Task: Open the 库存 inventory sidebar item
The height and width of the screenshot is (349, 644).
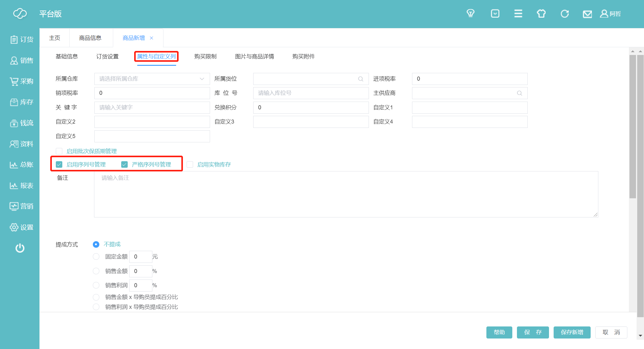Action: 22,102
